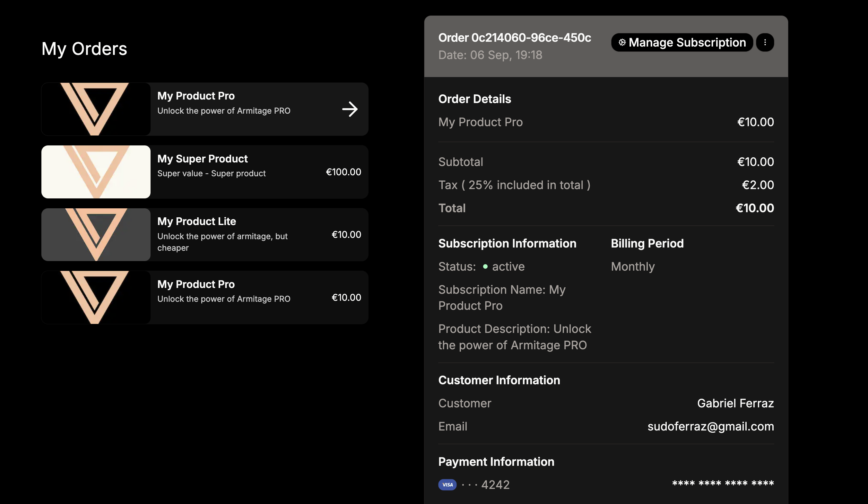Click the customer name Gabriel Ferraz
Image resolution: width=868 pixels, height=504 pixels.
tap(735, 404)
